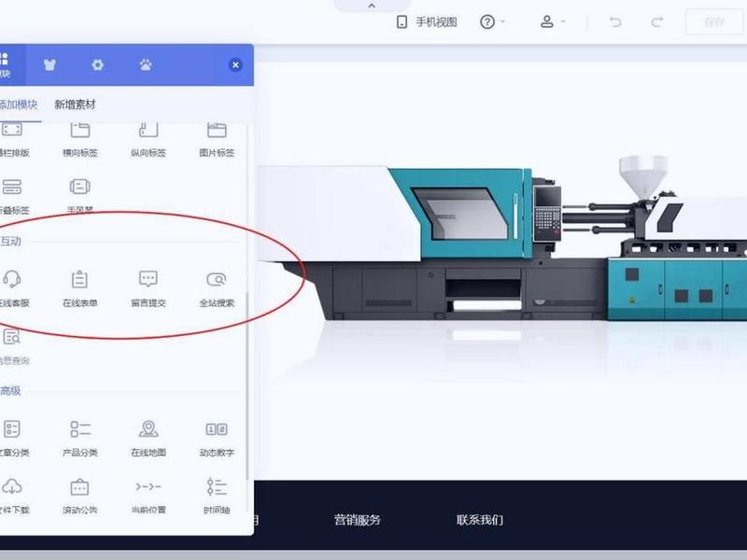
Task: Open the 营销服务 navigation link
Action: click(x=358, y=520)
